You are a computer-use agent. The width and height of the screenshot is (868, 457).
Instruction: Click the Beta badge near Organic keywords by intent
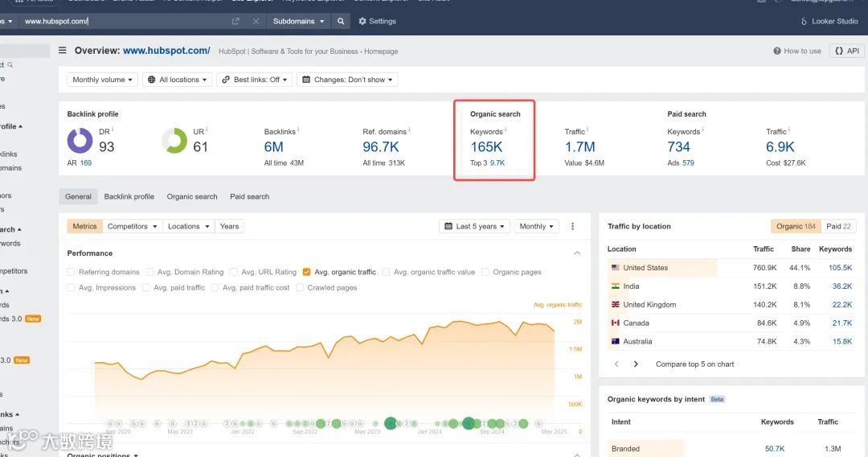(x=717, y=399)
